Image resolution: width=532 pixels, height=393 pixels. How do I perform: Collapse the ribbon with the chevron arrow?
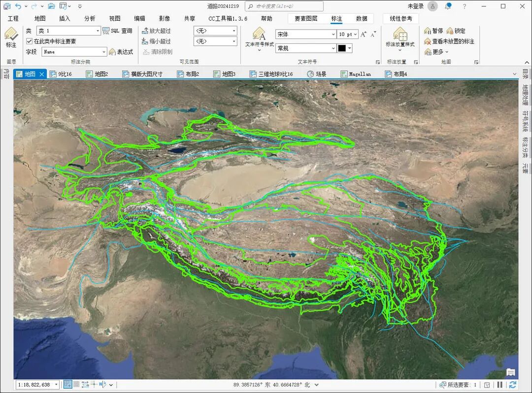[527, 63]
